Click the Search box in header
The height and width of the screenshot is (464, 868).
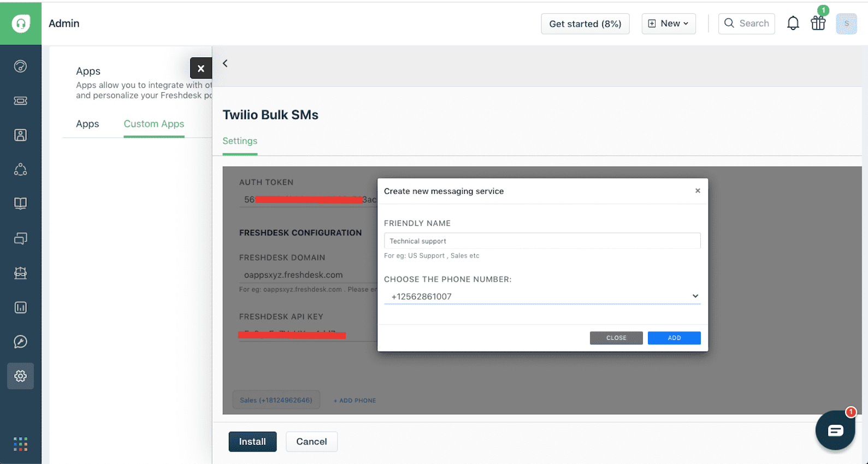(746, 23)
